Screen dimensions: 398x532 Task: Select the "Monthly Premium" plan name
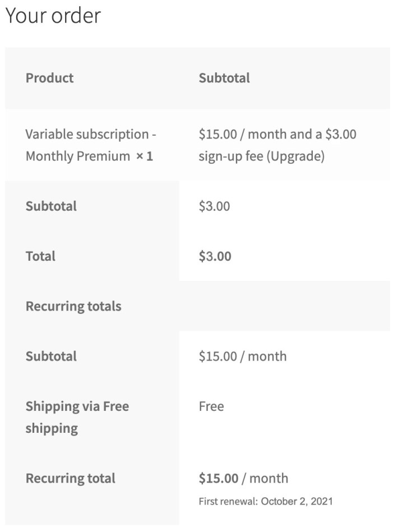point(77,156)
